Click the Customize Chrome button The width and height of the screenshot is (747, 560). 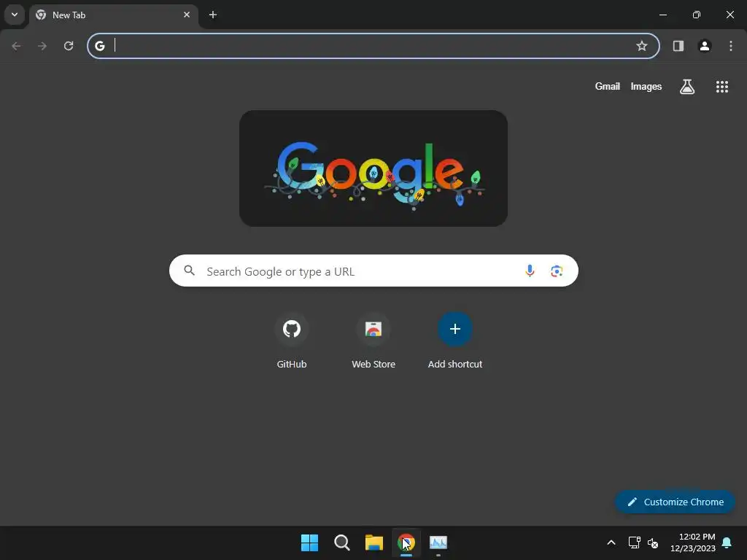pyautogui.click(x=675, y=502)
